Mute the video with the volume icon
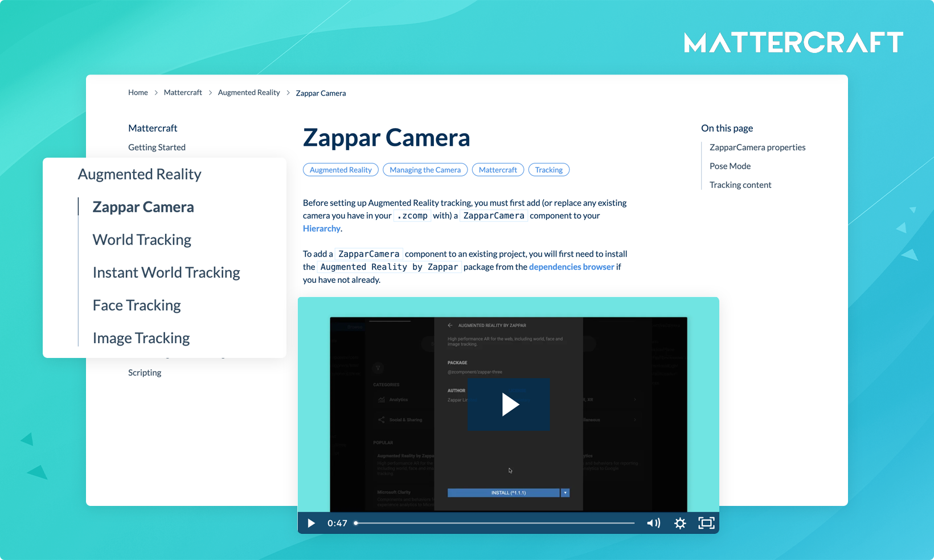This screenshot has width=934, height=560. (653, 523)
